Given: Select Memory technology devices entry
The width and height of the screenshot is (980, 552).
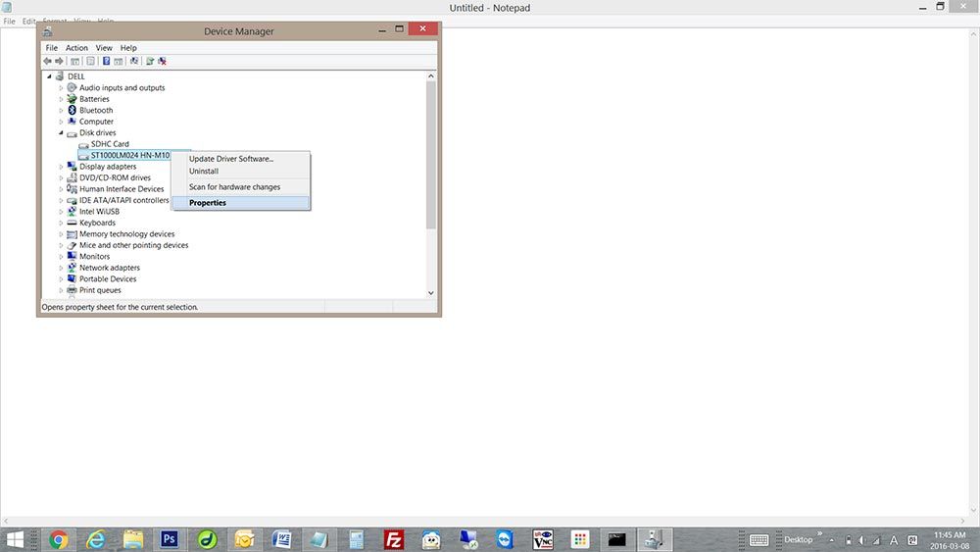Looking at the screenshot, I should tap(126, 233).
